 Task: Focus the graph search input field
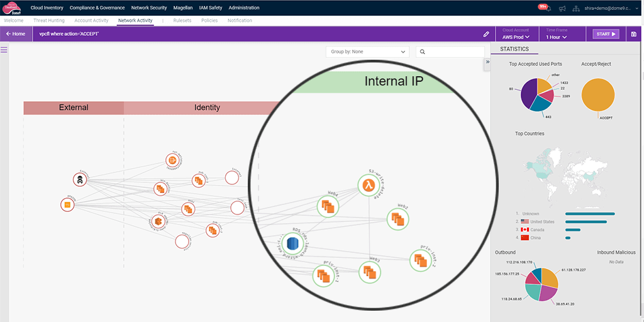[450, 52]
